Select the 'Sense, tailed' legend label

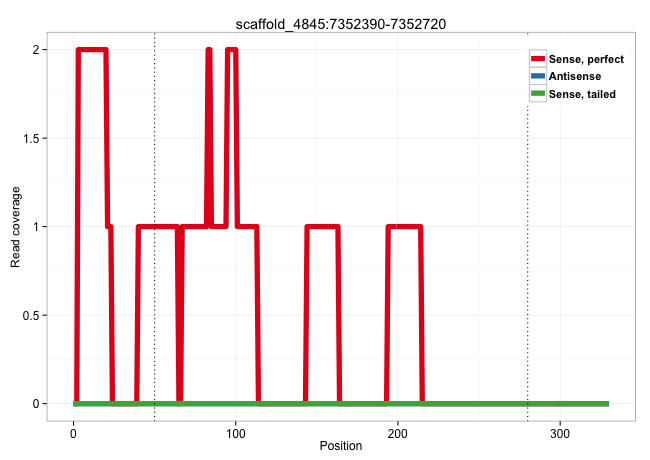point(582,93)
